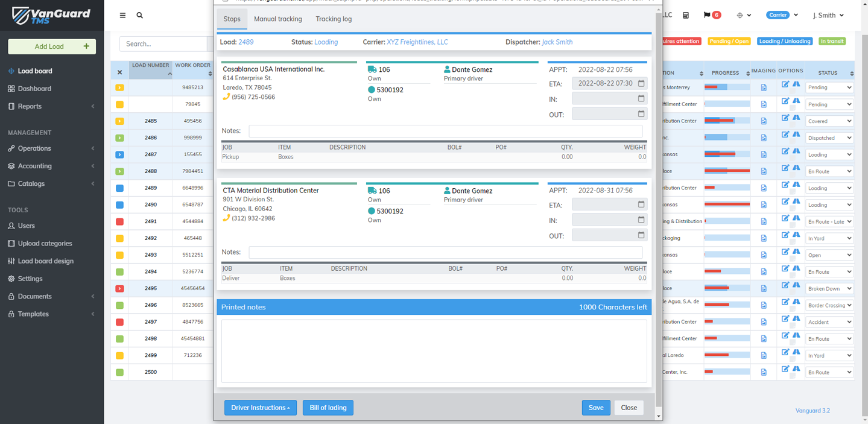Viewport: 868px width, 424px height.
Task: Click the phone icon for Casablanca USA International
Action: 226,97
